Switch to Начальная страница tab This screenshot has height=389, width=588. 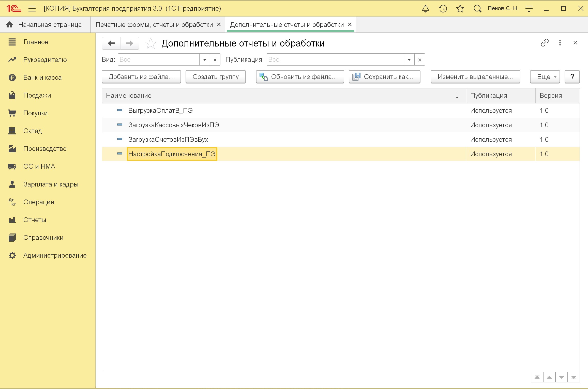[x=45, y=25]
